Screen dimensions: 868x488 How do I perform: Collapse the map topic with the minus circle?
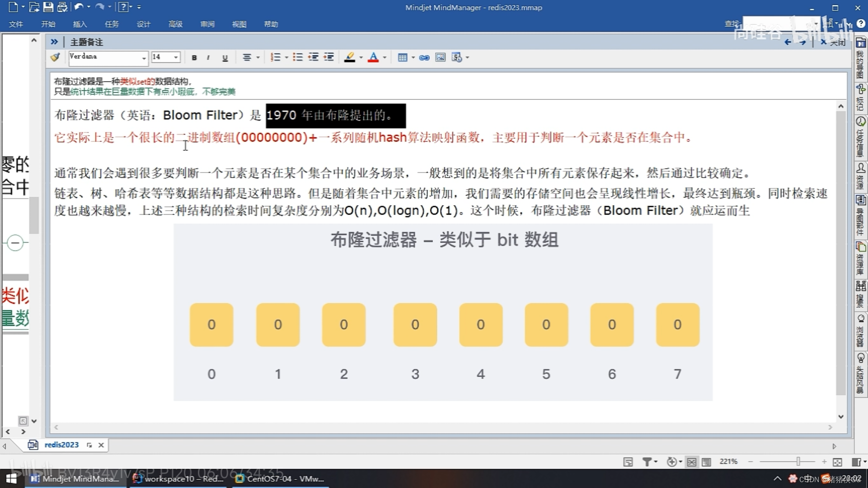pyautogui.click(x=15, y=243)
